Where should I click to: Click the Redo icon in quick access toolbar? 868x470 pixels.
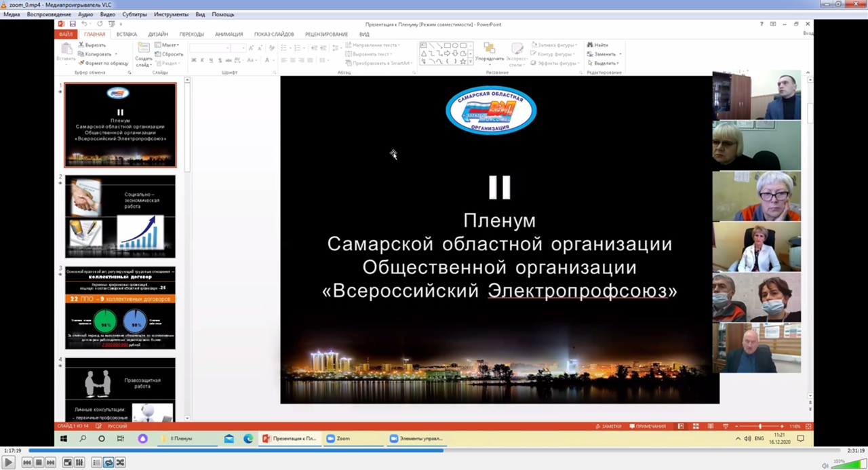100,24
